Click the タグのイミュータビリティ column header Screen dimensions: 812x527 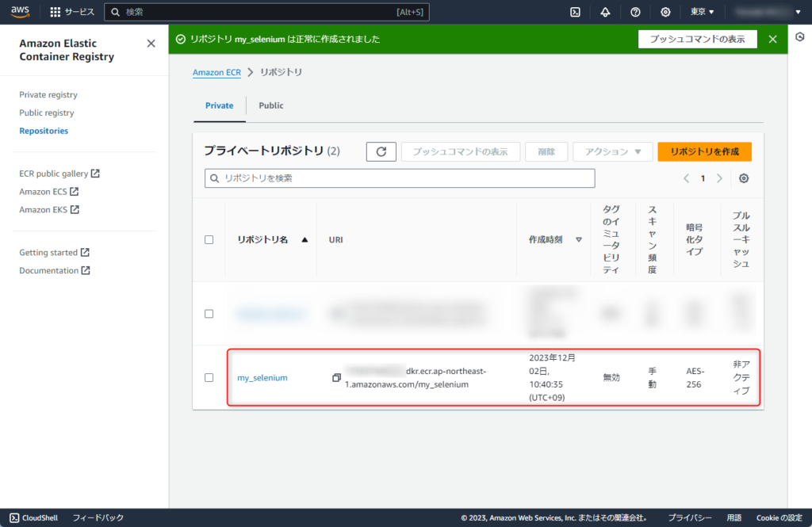coord(611,239)
